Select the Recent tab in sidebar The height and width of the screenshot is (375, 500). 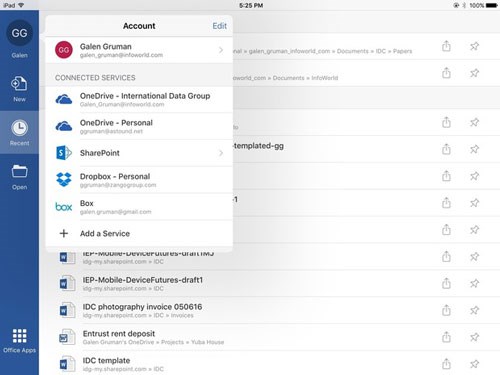(19, 132)
